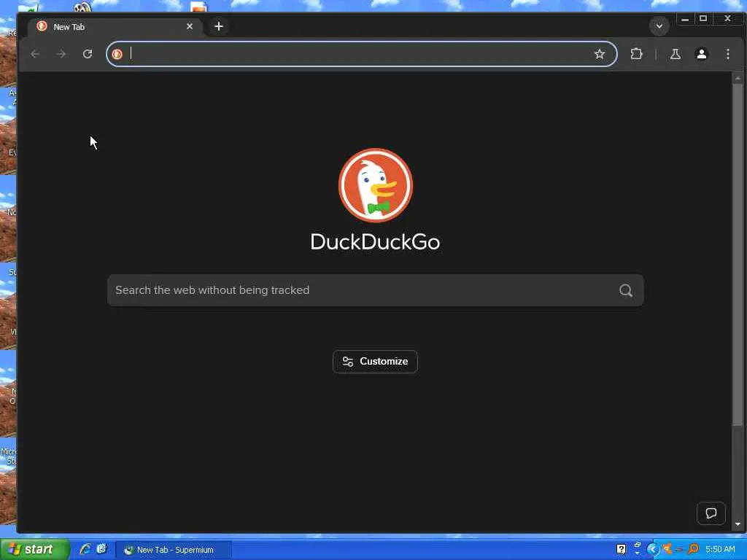Screen dimensions: 747x560
Task: Open the Customize button
Action: 376,362
